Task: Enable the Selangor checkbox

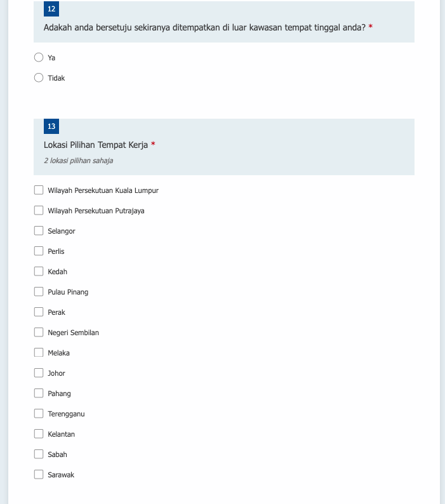Action: (x=39, y=230)
